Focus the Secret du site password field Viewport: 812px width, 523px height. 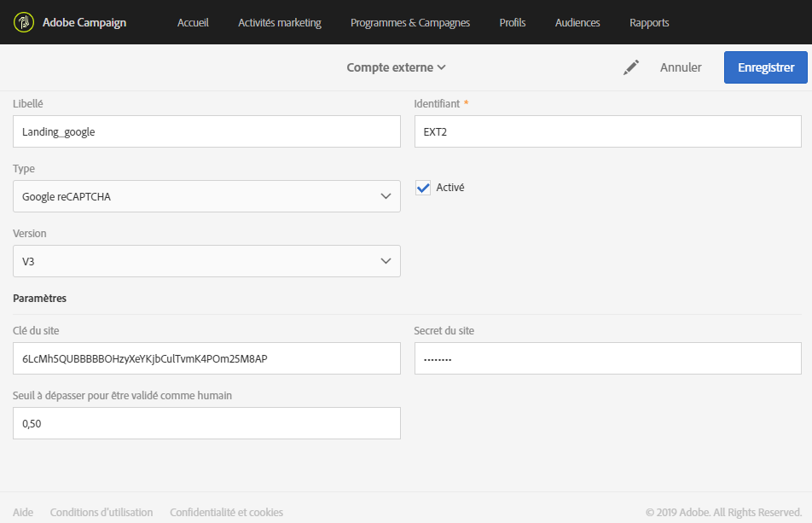[607, 358]
